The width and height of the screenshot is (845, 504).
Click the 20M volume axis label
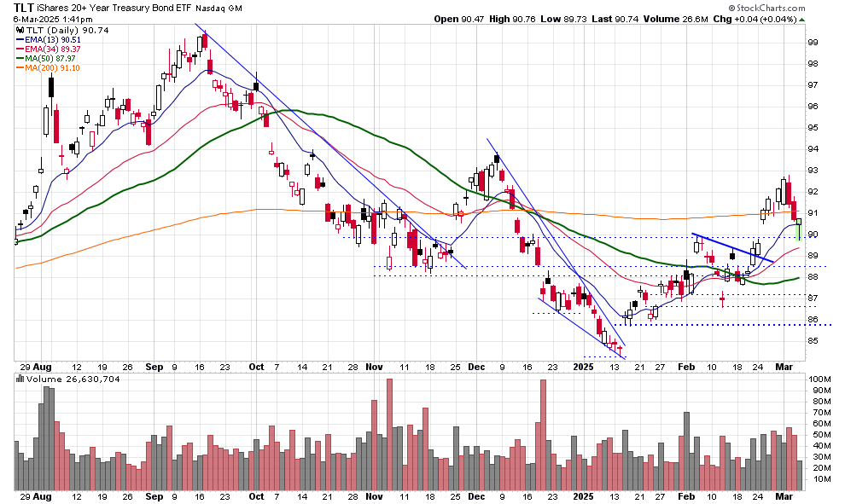pyautogui.click(x=821, y=468)
